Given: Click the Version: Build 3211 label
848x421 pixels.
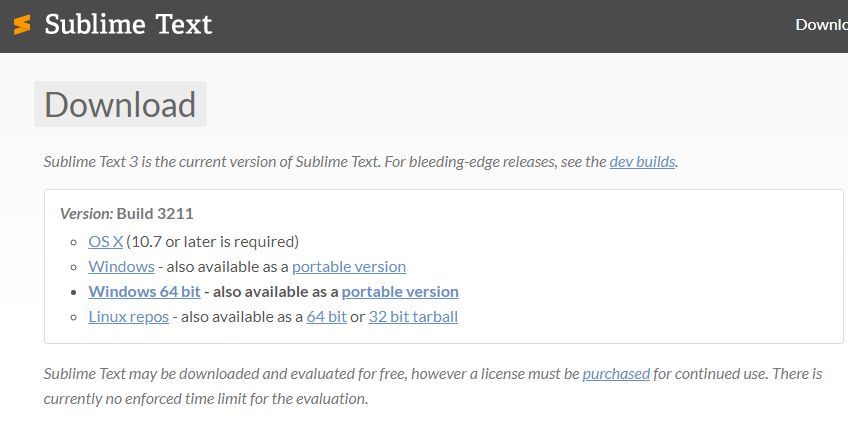Looking at the screenshot, I should click(127, 214).
